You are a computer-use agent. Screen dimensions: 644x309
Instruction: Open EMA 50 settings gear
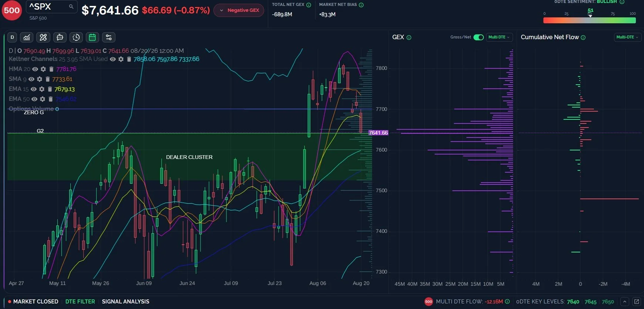point(43,99)
